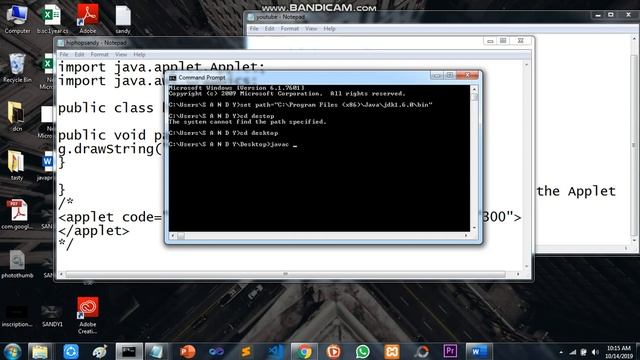Screen dimensions: 640x360
Task: Open File Explorer from the taskbar
Action: (40, 351)
